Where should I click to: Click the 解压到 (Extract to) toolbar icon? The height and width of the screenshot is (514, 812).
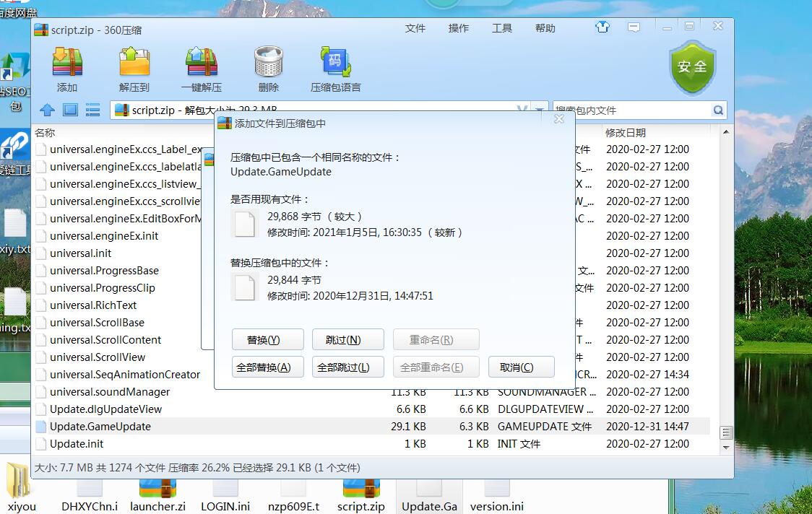[134, 69]
